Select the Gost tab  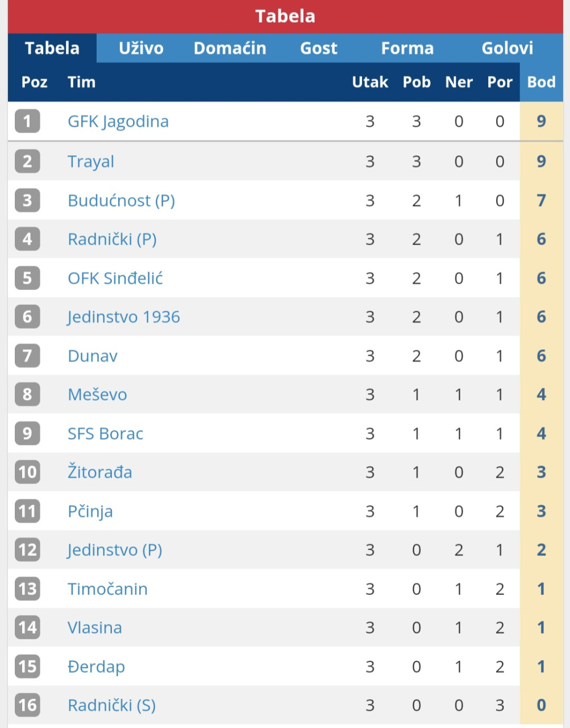tap(318, 48)
